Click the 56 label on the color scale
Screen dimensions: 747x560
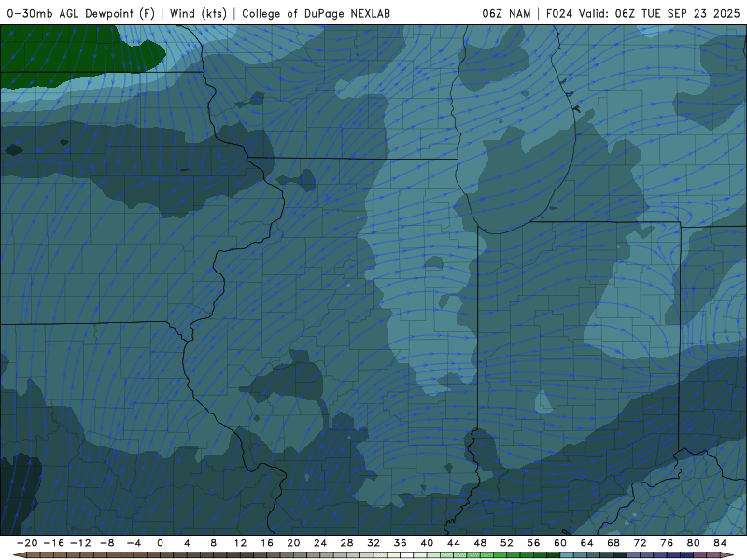[533, 543]
